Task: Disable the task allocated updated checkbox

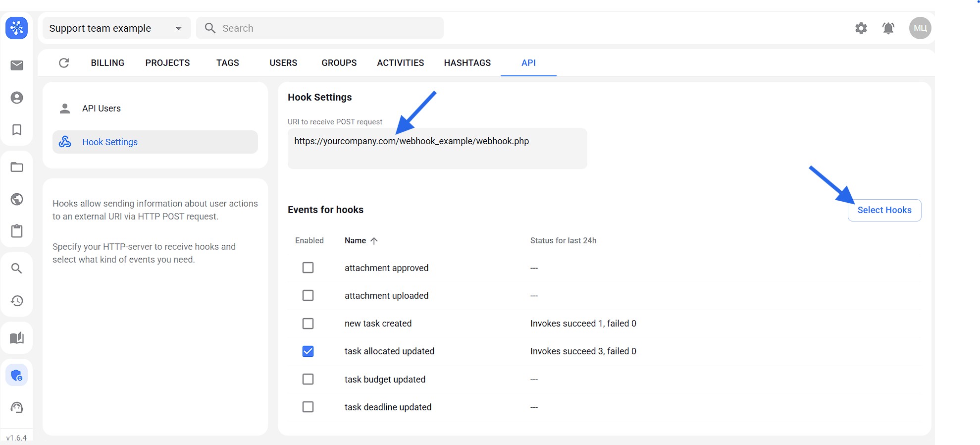Action: (308, 351)
